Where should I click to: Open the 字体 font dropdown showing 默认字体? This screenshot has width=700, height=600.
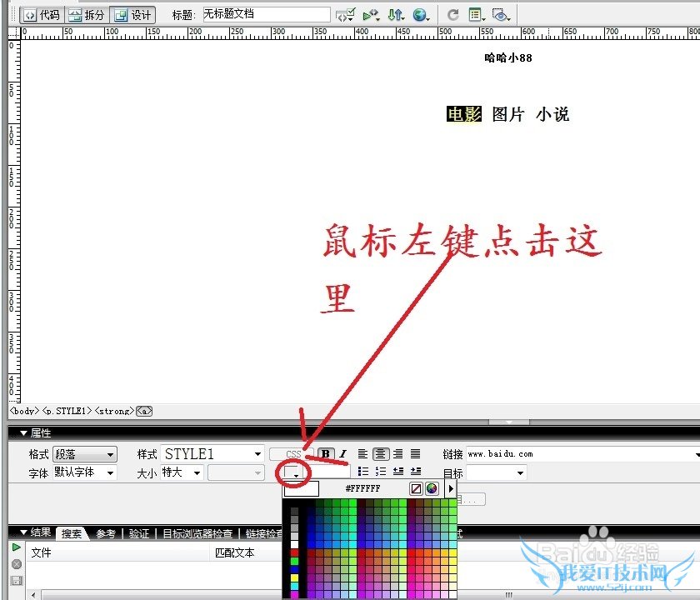pos(85,472)
